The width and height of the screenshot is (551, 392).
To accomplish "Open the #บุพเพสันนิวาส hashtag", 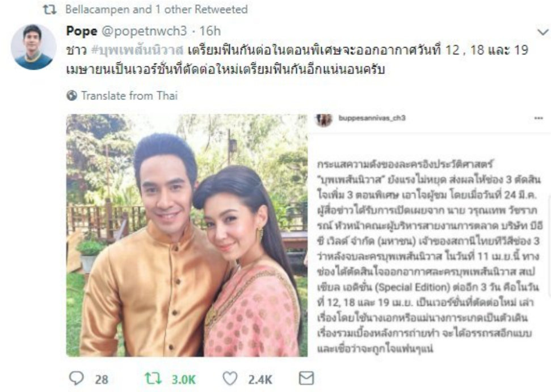I will [x=137, y=50].
